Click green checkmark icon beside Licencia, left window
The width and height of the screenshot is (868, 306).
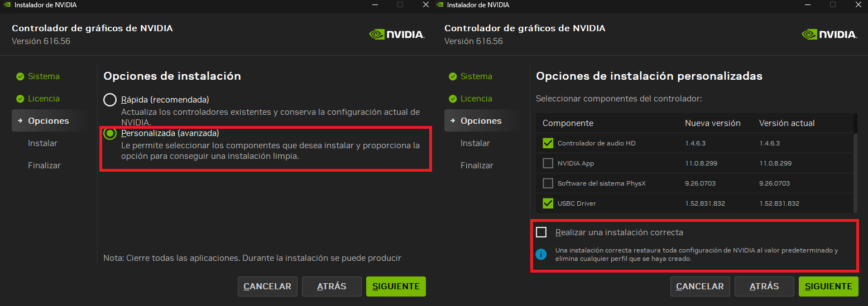tap(20, 99)
